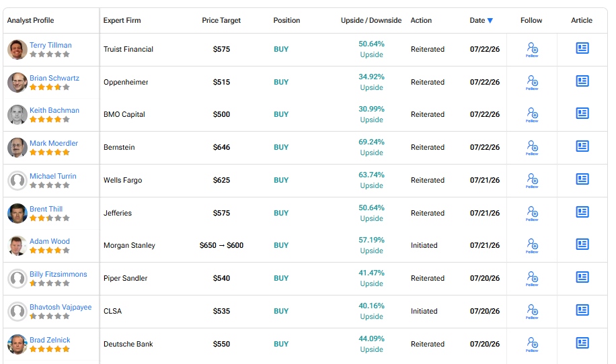The height and width of the screenshot is (364, 616).
Task: Follow Adam Wood of Morgan Stanley
Action: pyautogui.click(x=533, y=246)
